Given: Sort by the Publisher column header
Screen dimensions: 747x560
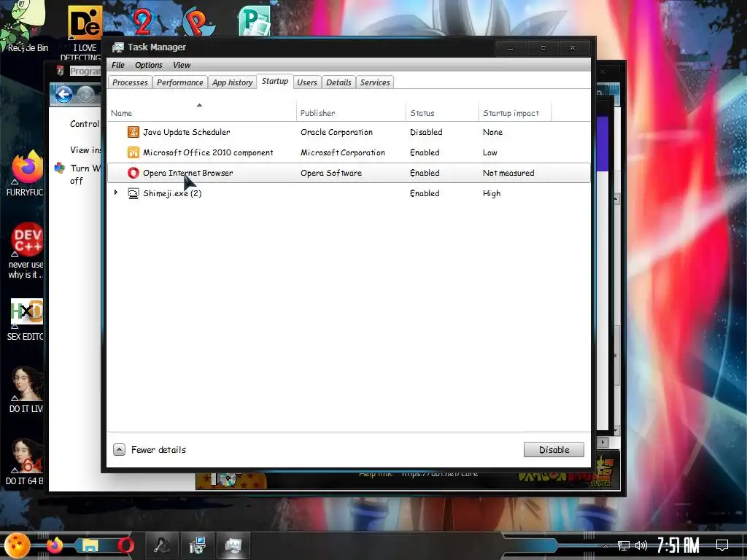Looking at the screenshot, I should 351,112.
